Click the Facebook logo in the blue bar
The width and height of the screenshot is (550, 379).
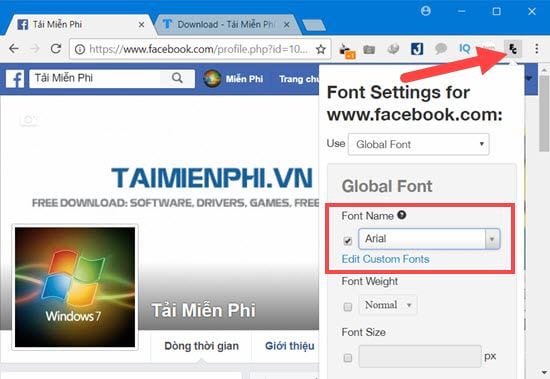(x=15, y=79)
